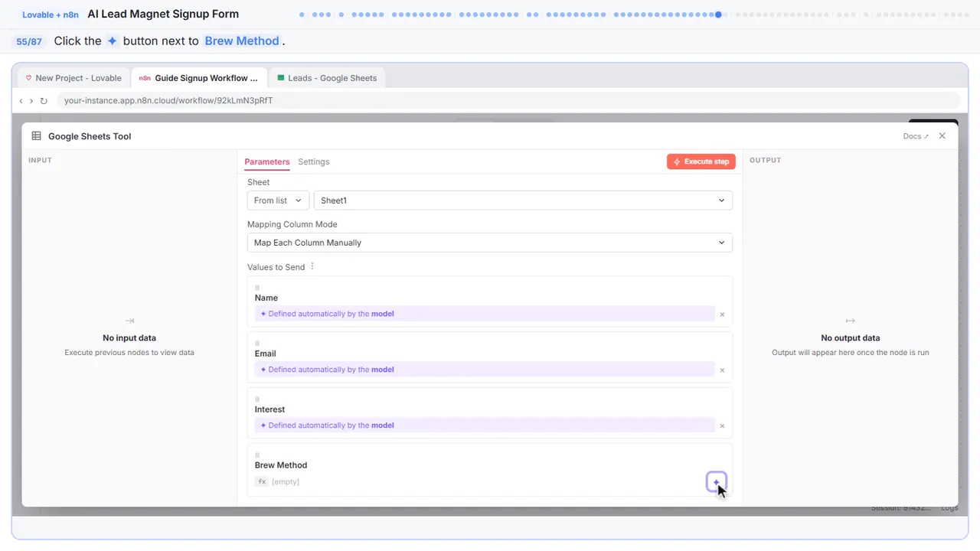This screenshot has width=980, height=551.
Task: Clear the Email field model override
Action: 722,370
